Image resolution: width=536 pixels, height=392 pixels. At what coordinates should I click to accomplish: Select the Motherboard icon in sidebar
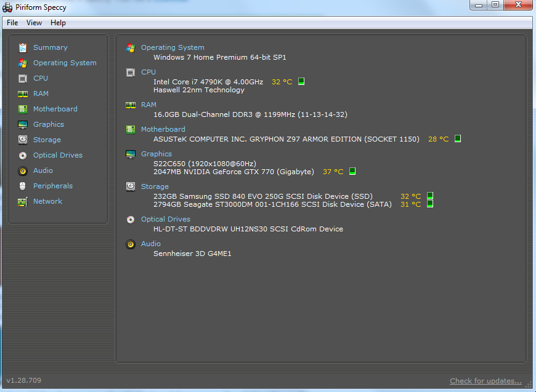[23, 110]
